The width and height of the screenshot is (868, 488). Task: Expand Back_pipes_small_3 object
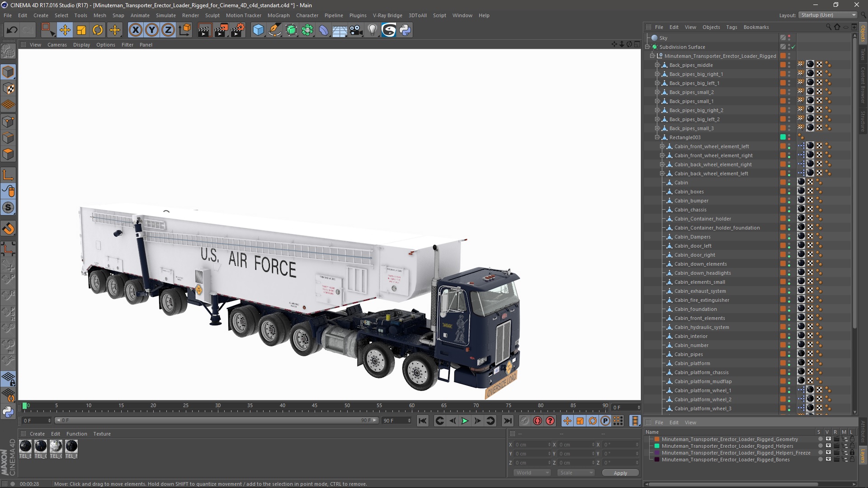tap(657, 128)
